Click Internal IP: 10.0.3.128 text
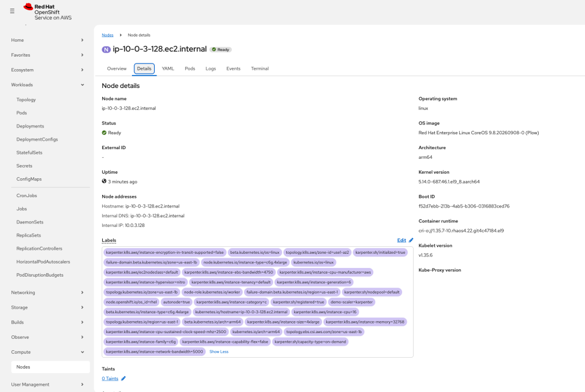The width and height of the screenshot is (585, 392). pyautogui.click(x=123, y=226)
